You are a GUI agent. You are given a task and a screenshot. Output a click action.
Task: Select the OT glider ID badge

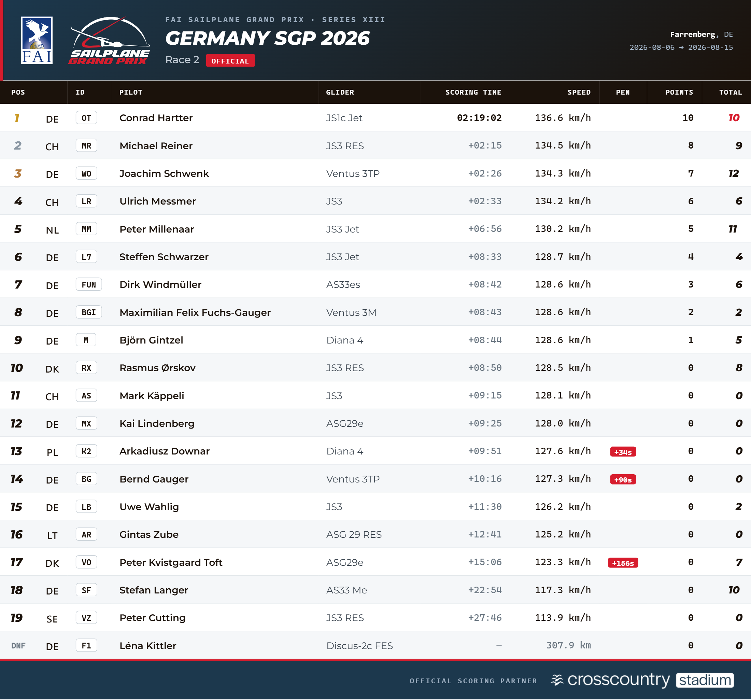tap(86, 118)
